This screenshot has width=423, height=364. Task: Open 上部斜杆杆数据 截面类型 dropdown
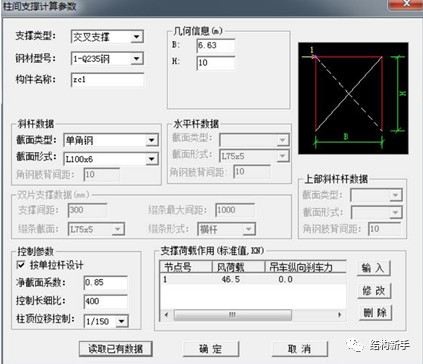(376, 195)
